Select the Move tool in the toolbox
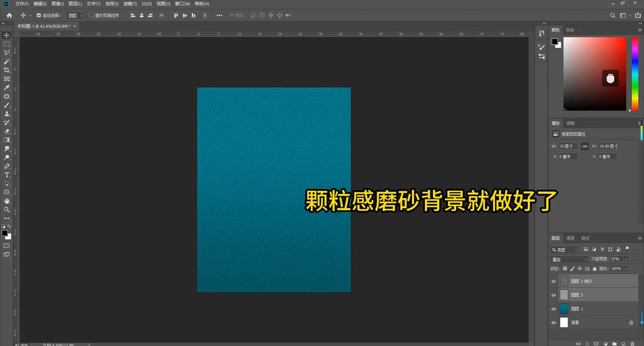Screen dimensions: 644x346 pyautogui.click(x=7, y=35)
